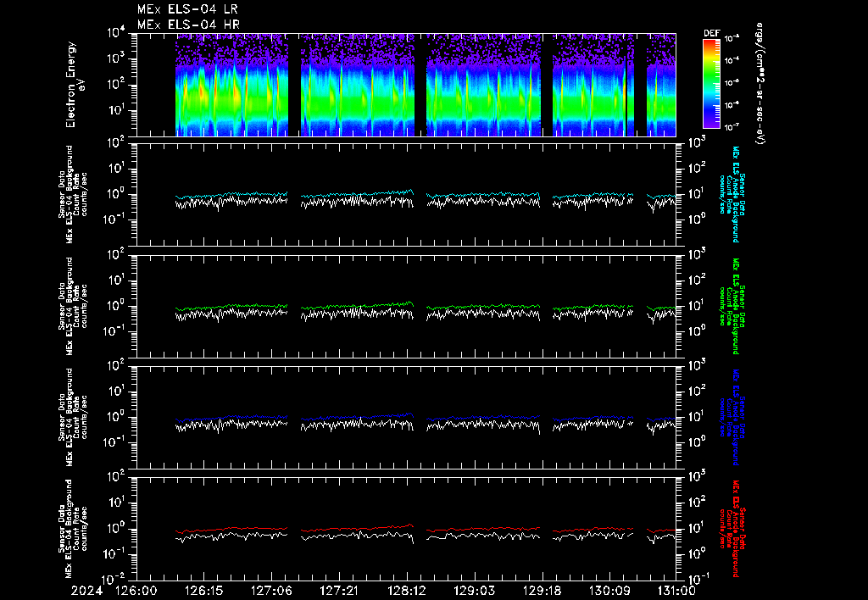
Task: Click the blue anode background right-axis label
Action: point(732,417)
